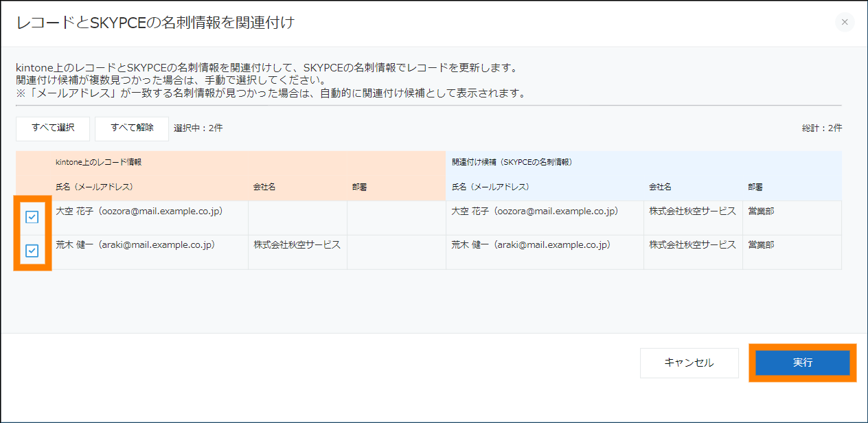868x423 pixels.
Task: Select 荒木 健一 in the kintone record column
Action: point(136,245)
